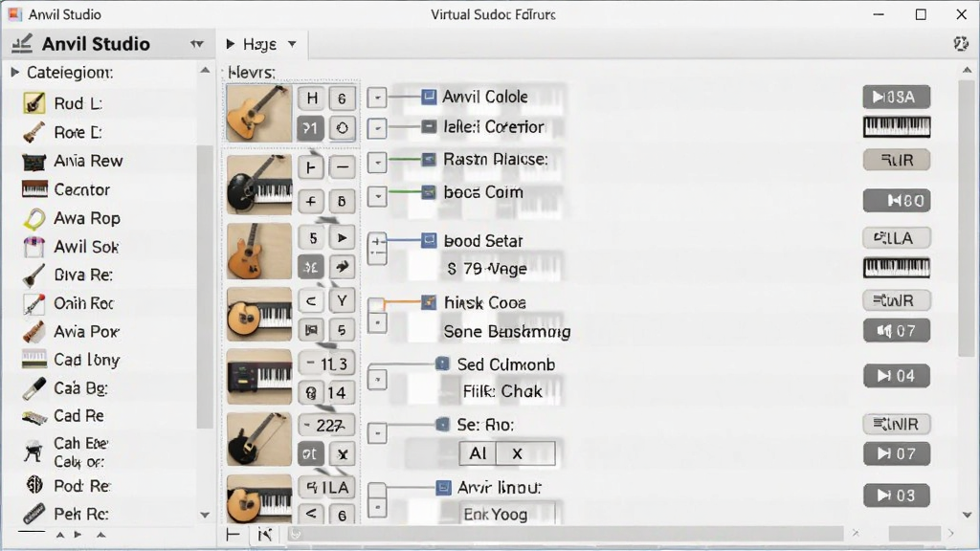Click the sidebar list scroll-down arrow
980x551 pixels.
pos(205,515)
